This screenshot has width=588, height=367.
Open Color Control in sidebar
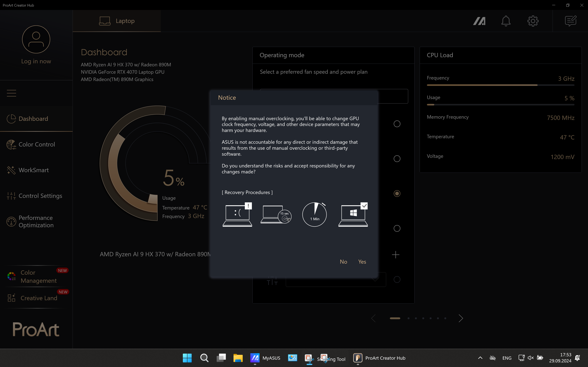tap(36, 144)
